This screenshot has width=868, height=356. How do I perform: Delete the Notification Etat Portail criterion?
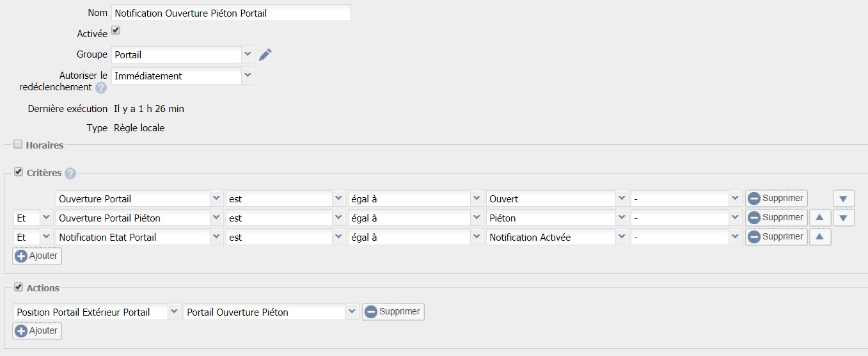click(x=776, y=237)
